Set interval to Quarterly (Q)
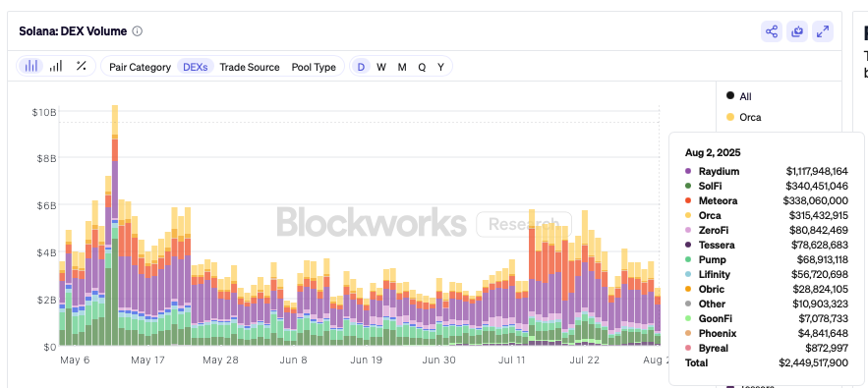 coord(422,67)
